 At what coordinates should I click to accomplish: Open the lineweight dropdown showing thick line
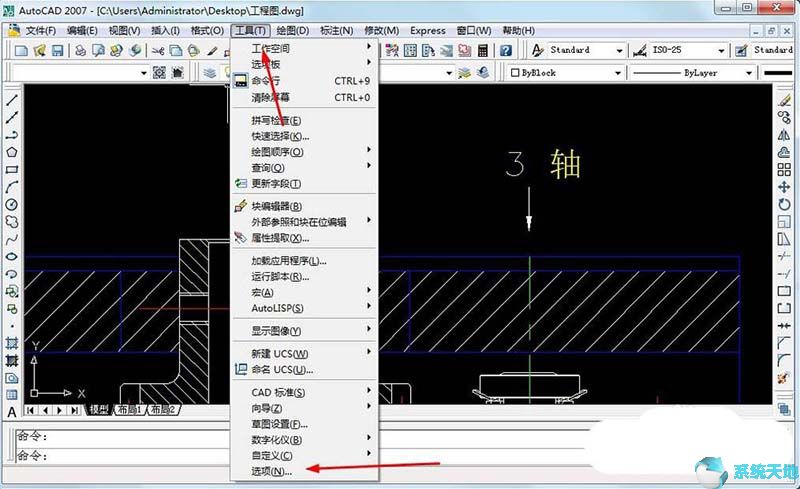pos(778,73)
